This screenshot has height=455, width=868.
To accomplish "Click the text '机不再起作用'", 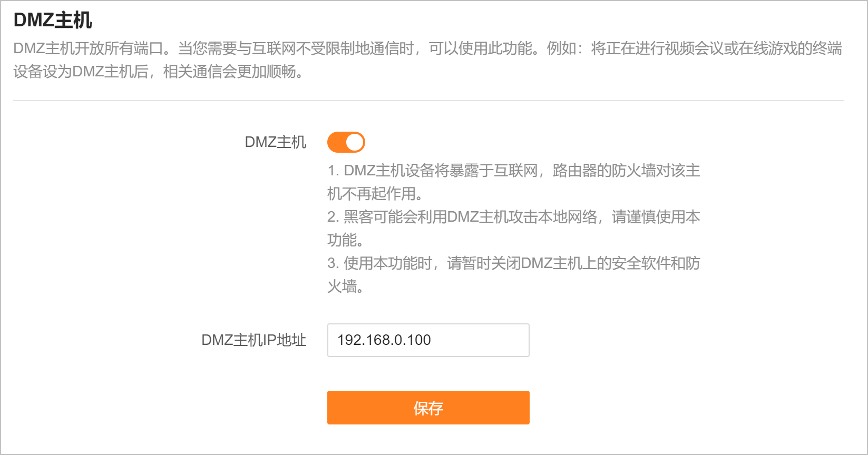I will (374, 194).
